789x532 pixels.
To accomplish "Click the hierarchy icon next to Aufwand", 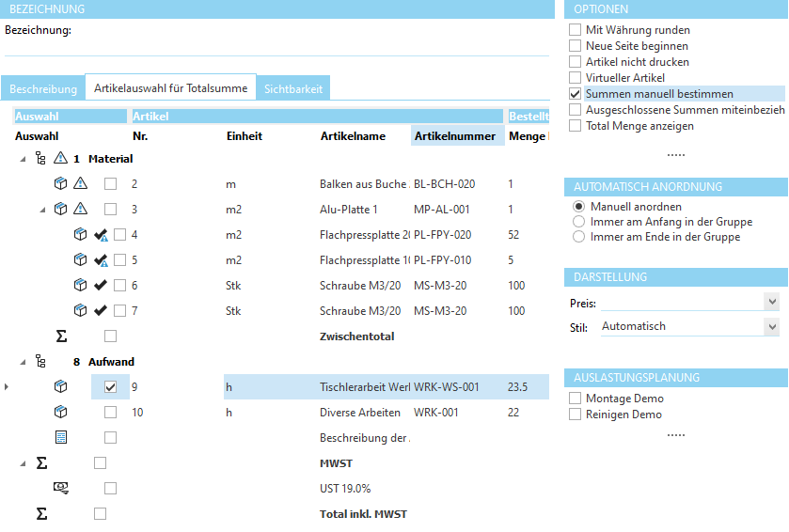I will coord(40,361).
